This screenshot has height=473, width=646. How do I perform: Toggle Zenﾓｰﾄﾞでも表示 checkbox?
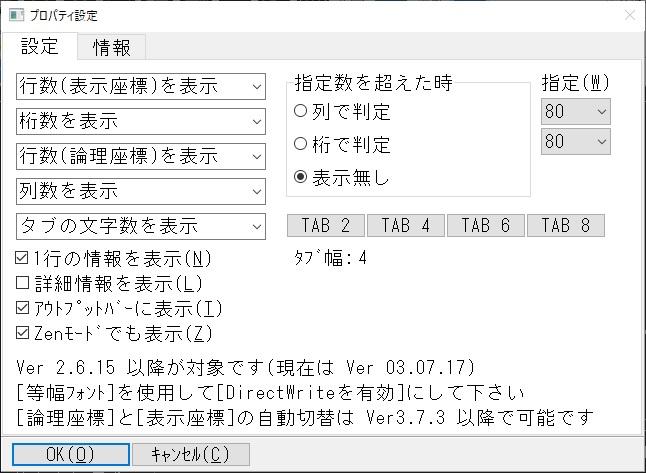23,333
